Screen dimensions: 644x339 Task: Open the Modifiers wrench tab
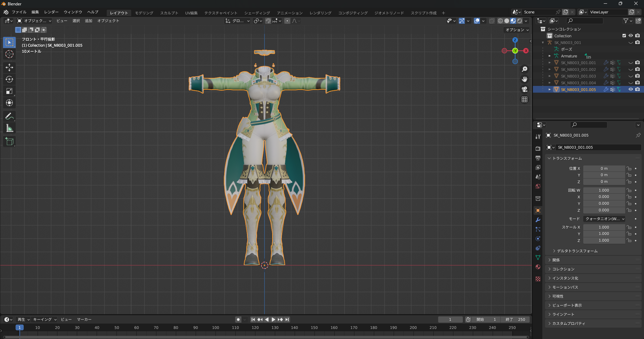coord(538,220)
